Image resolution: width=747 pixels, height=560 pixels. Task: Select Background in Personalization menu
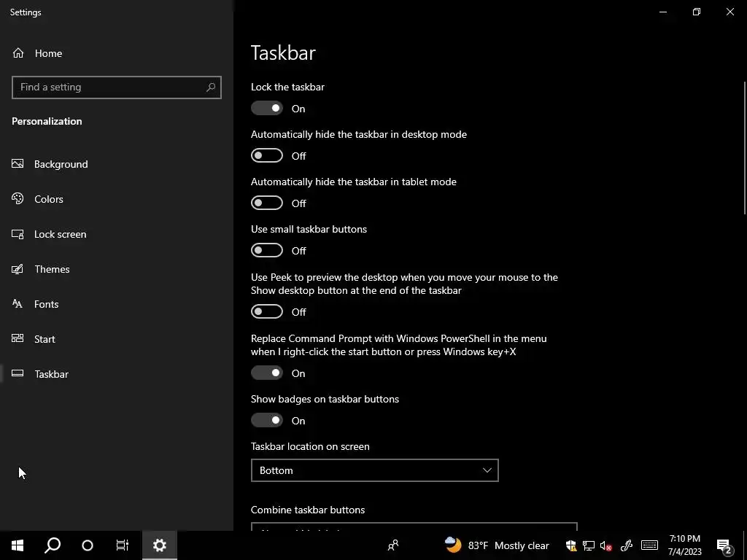(x=117, y=164)
